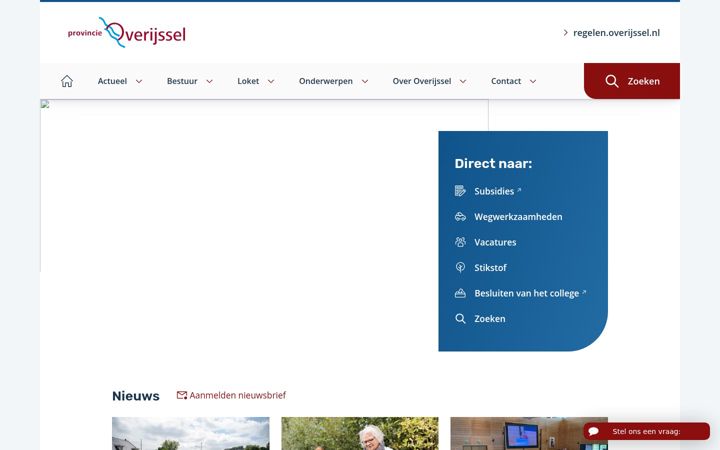The image size is (720, 450).
Task: Click Zoeken label in red search button
Action: click(x=643, y=81)
